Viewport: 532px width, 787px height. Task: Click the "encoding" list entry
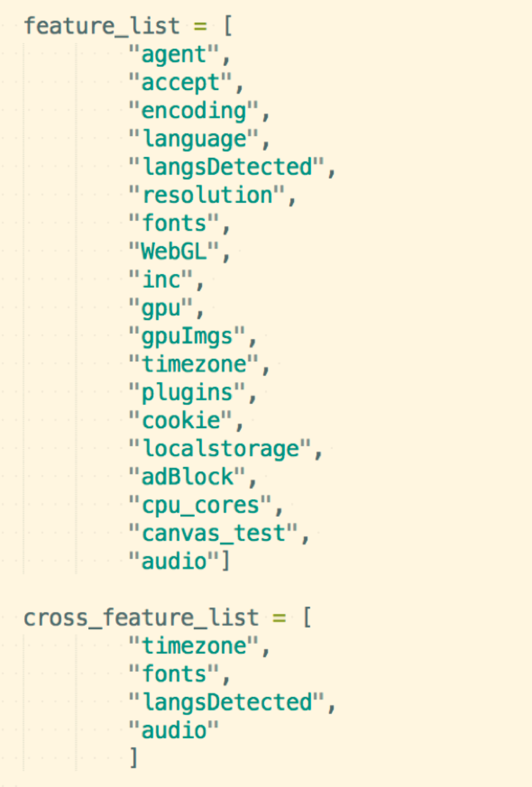pyautogui.click(x=194, y=111)
